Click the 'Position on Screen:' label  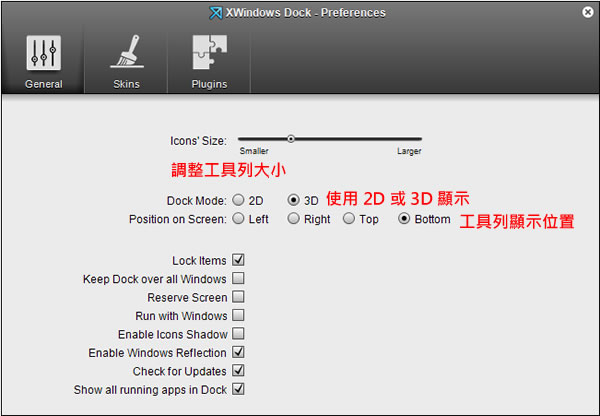click(178, 219)
